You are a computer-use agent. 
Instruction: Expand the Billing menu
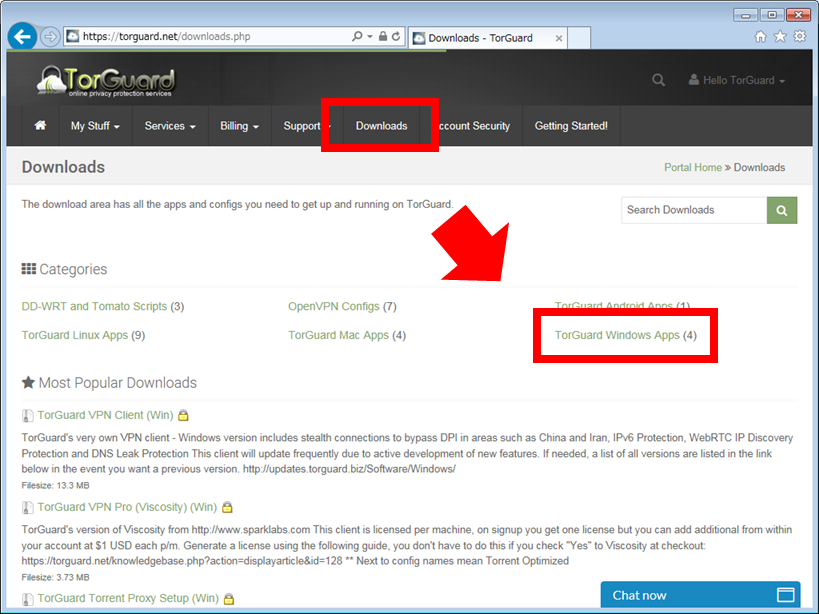tap(240, 126)
